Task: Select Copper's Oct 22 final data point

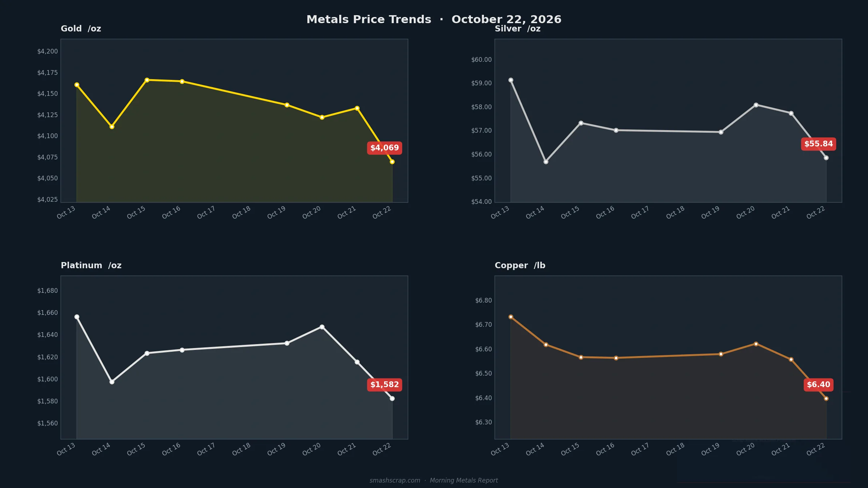Action: pyautogui.click(x=826, y=398)
